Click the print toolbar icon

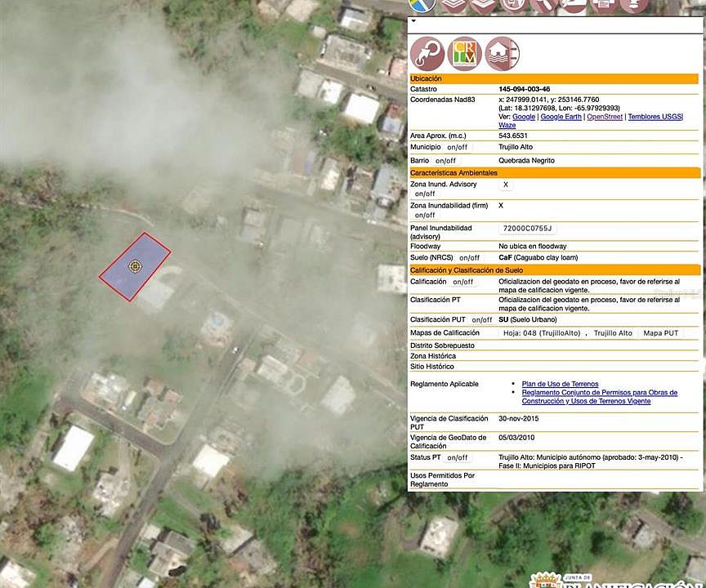[x=603, y=5]
